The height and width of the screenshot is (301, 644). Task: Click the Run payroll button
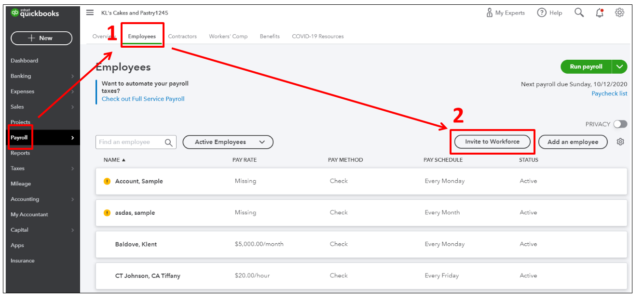[x=586, y=67]
